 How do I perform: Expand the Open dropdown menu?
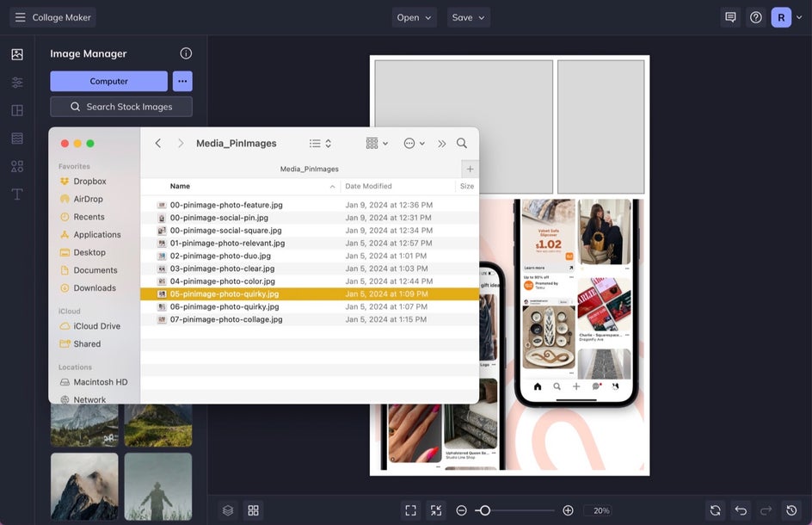414,17
